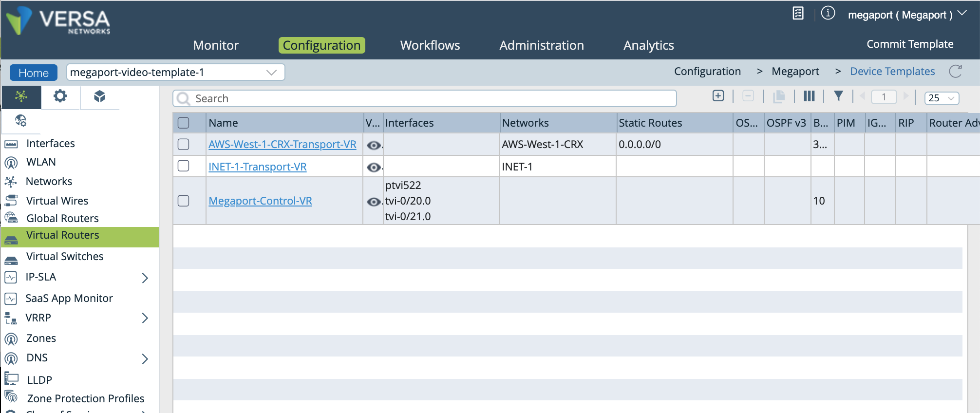This screenshot has height=413, width=980.
Task: Open the Analytics top menu
Action: [648, 45]
